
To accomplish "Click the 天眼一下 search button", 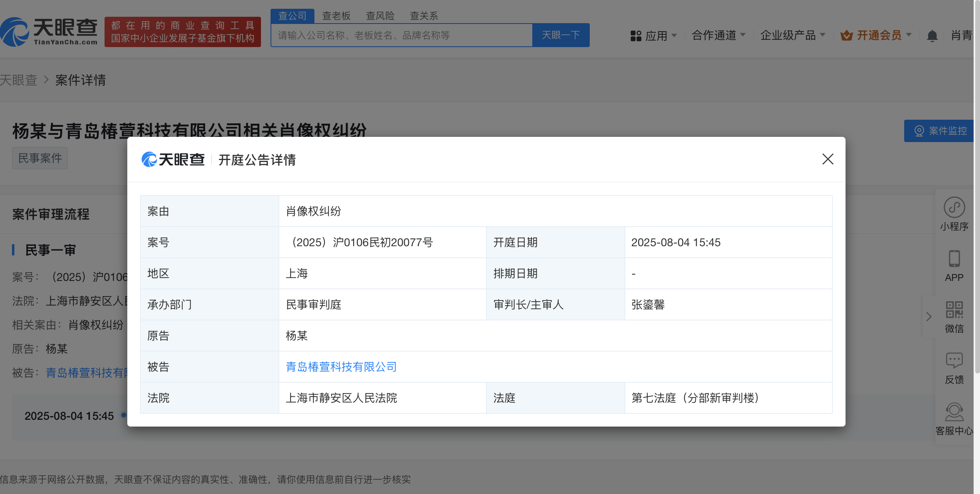I will click(561, 36).
